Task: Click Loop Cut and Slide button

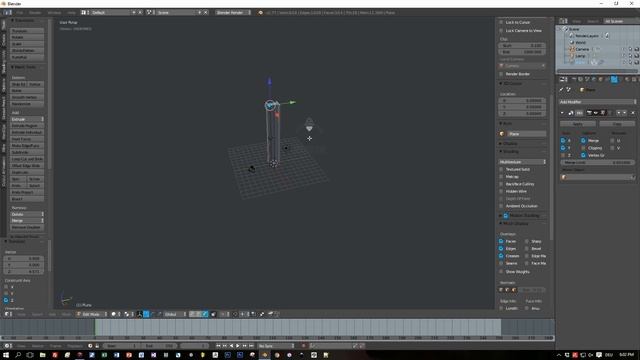Action: [27, 159]
